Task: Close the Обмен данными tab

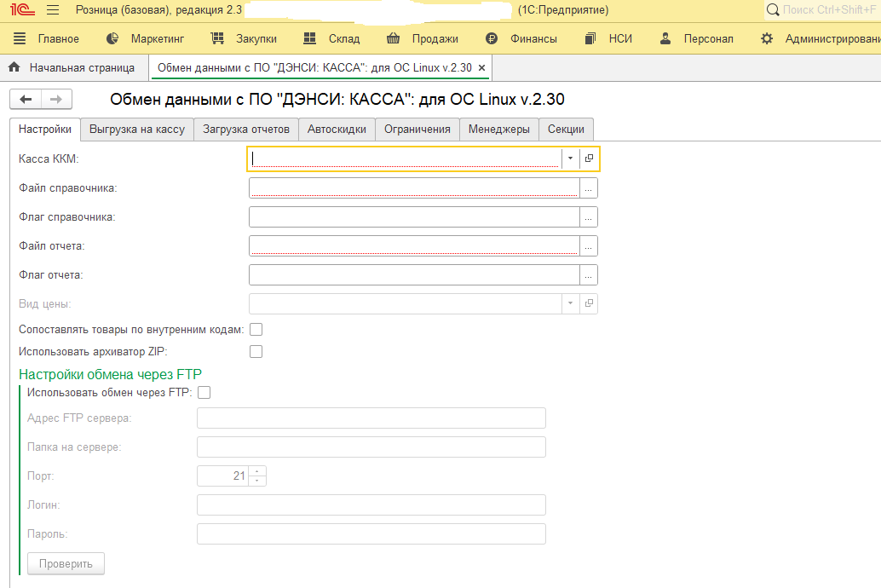Action: (481, 67)
